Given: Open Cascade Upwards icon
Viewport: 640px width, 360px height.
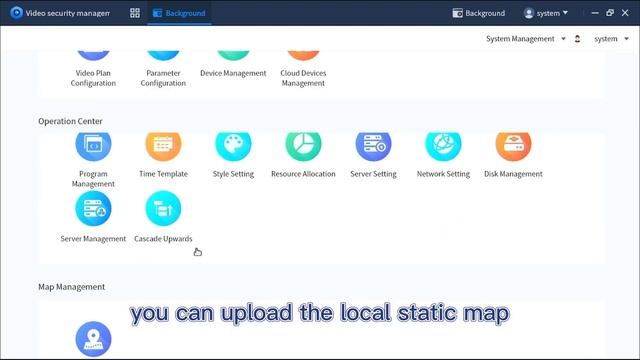Looking at the screenshot, I should tap(163, 209).
